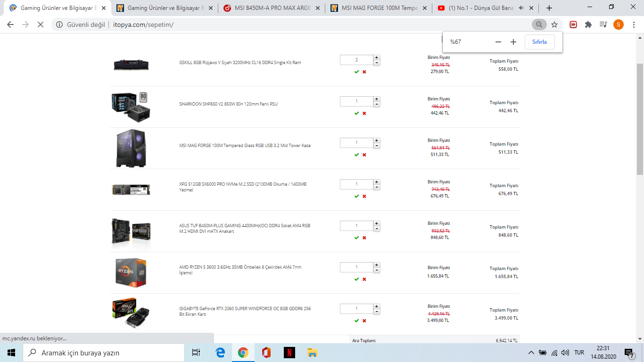644x362 pixels.
Task: Mute the YouTube tab via speaker icon
Action: coord(521,8)
